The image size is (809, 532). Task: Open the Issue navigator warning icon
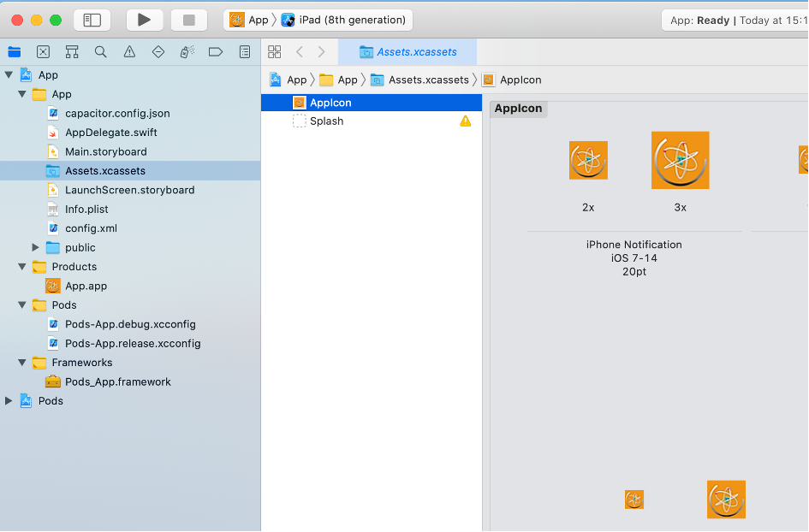click(129, 51)
